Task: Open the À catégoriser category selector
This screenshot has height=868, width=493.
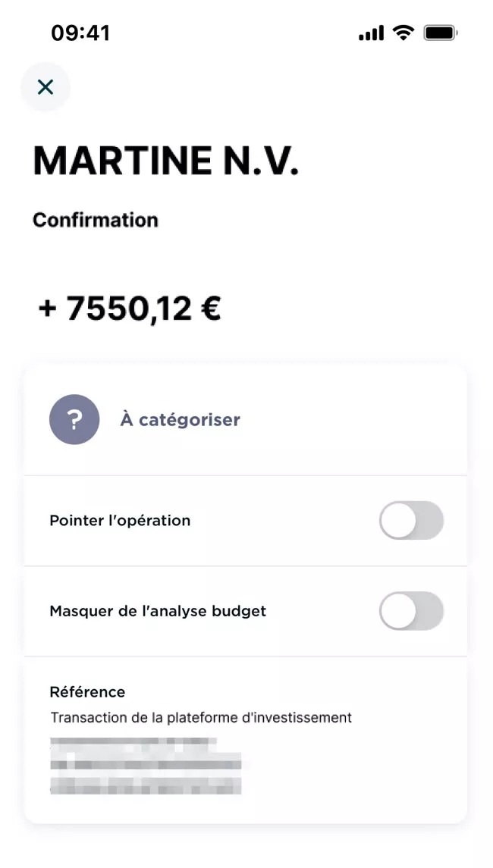Action: pos(180,420)
